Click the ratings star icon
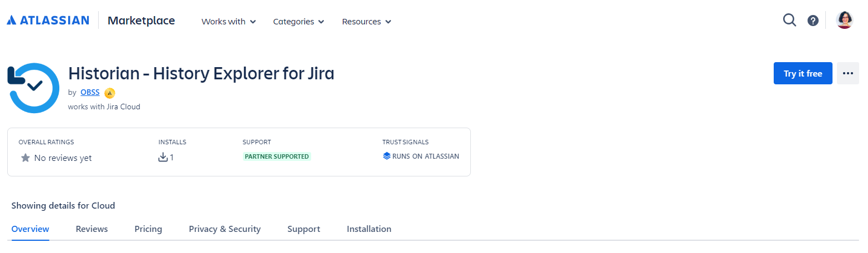868x253 pixels. tap(26, 158)
